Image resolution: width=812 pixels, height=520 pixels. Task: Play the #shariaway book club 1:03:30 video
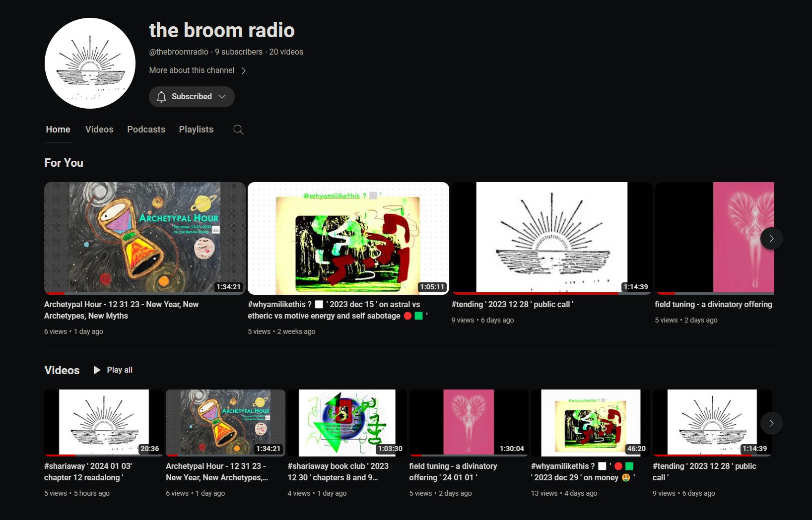(347, 422)
